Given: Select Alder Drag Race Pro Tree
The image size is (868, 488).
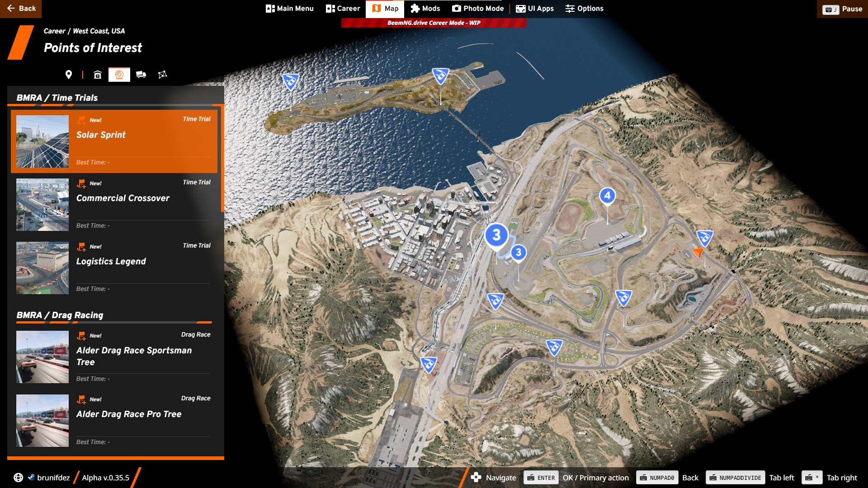Looking at the screenshot, I should (129, 414).
